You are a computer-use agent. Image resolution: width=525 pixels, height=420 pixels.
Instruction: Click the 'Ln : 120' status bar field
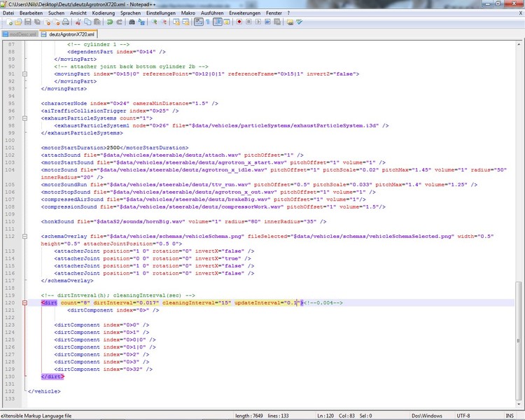point(325,416)
